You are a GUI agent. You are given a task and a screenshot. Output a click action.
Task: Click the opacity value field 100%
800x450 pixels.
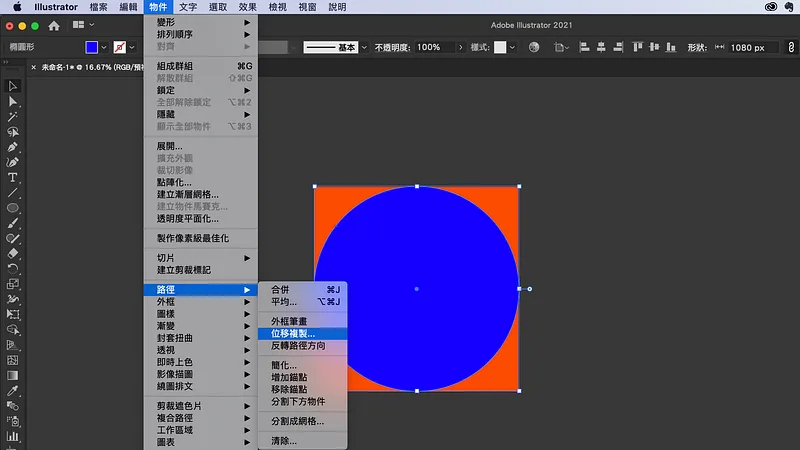click(x=434, y=47)
